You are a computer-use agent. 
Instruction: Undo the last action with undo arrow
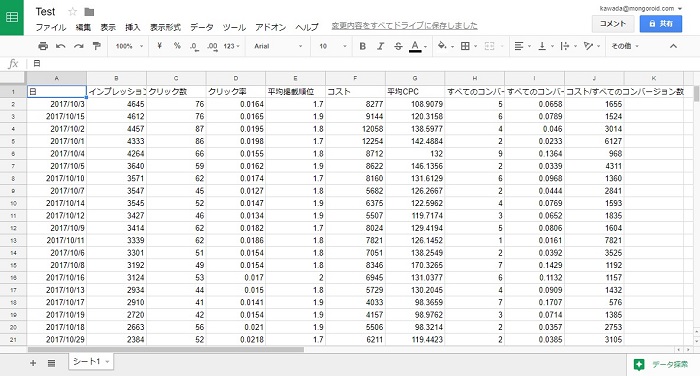pyautogui.click(x=61, y=46)
